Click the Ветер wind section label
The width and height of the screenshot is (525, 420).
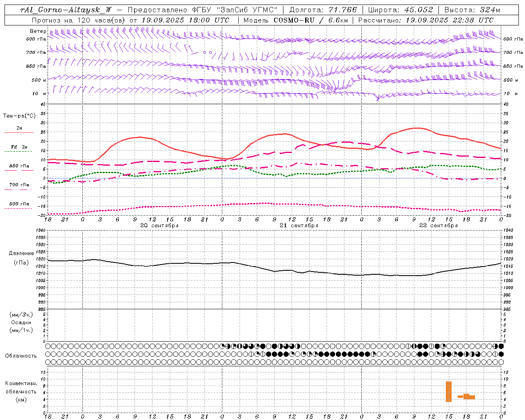38,31
